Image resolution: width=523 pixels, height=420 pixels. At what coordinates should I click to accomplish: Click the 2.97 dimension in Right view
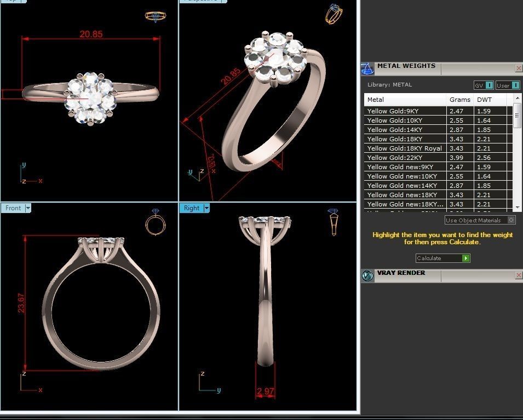pos(266,392)
